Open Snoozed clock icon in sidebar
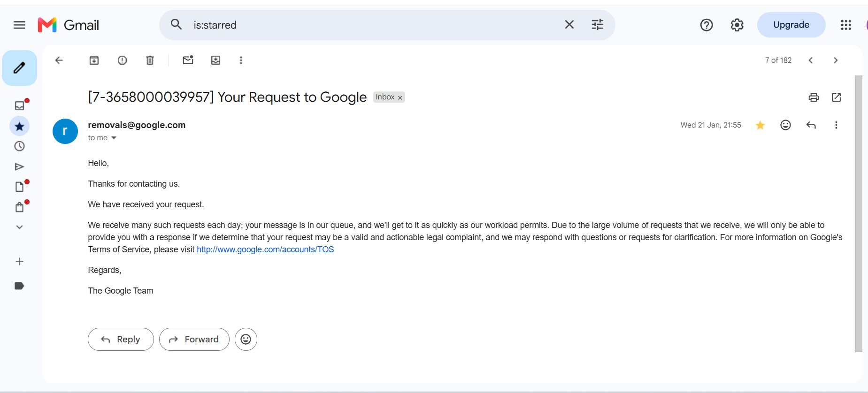This screenshot has width=868, height=393. pyautogui.click(x=19, y=146)
